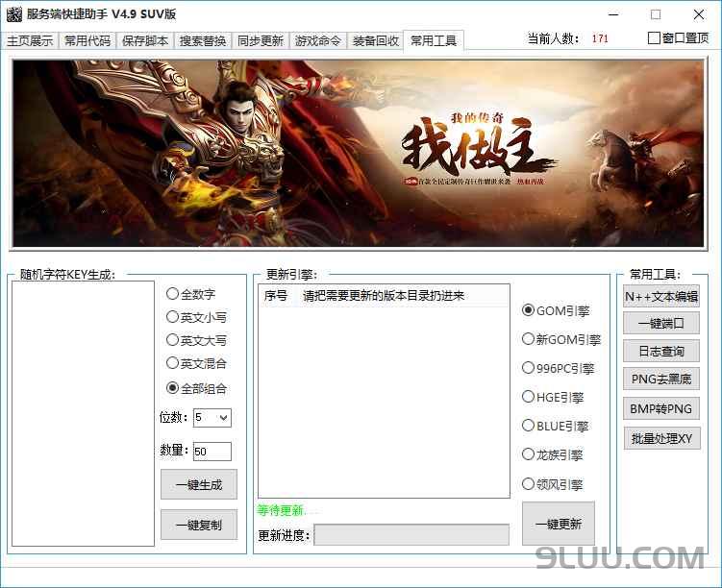Click the app icon in title bar
Image resolution: width=722 pixels, height=588 pixels.
tap(13, 14)
